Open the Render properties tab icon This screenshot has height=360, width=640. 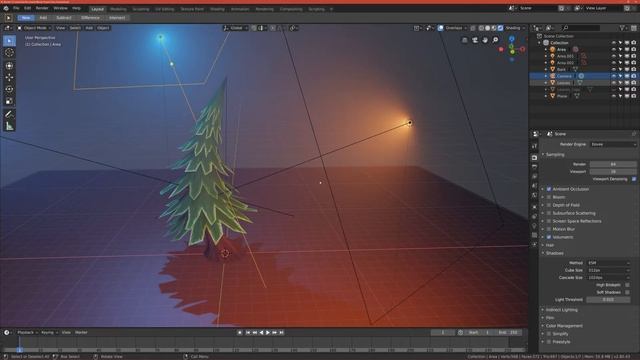535,158
